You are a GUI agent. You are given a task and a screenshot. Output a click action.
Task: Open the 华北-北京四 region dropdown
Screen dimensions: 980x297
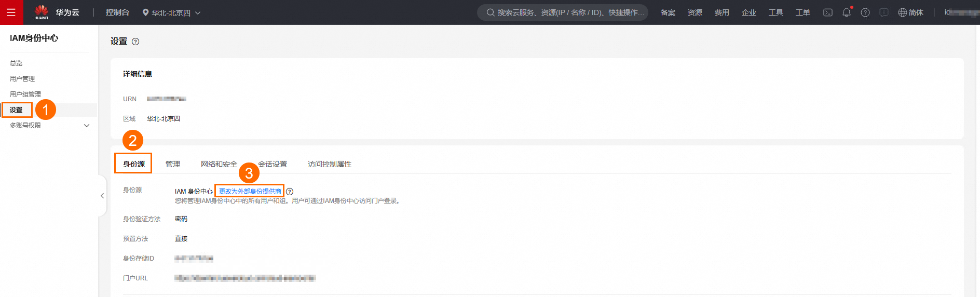click(x=171, y=12)
